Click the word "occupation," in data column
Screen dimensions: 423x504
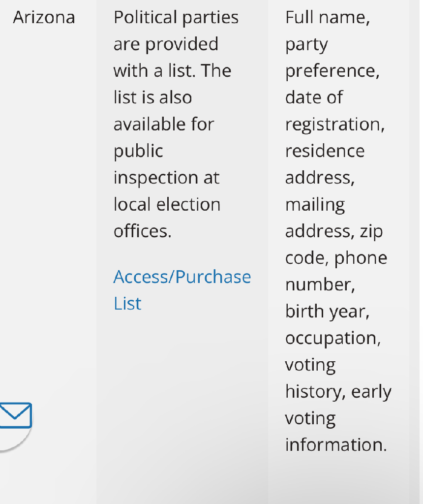[333, 339]
